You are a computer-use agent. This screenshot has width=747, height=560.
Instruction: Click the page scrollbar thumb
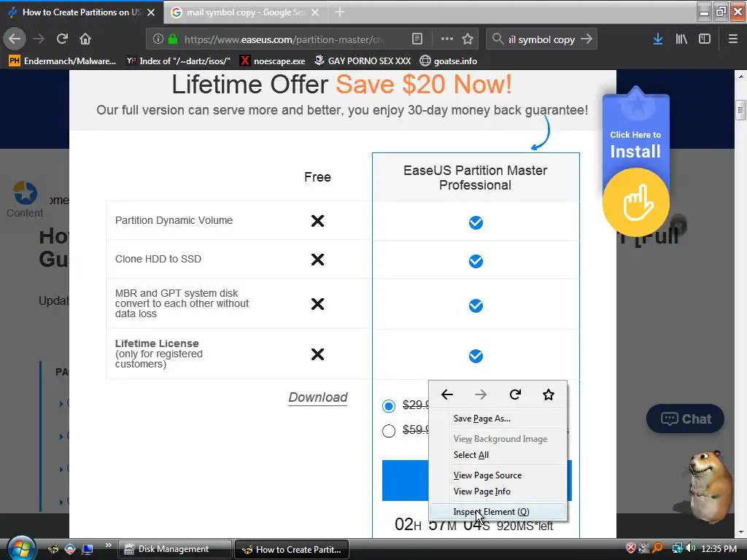click(741, 111)
